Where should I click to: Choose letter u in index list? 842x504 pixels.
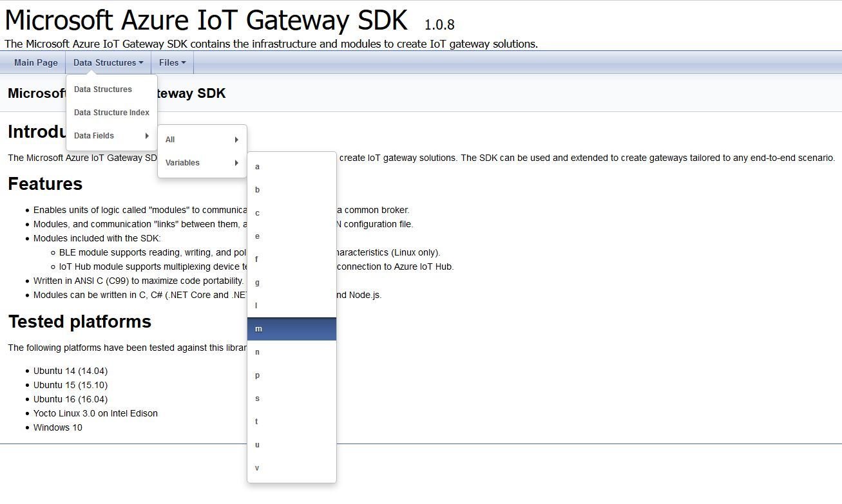[292, 445]
